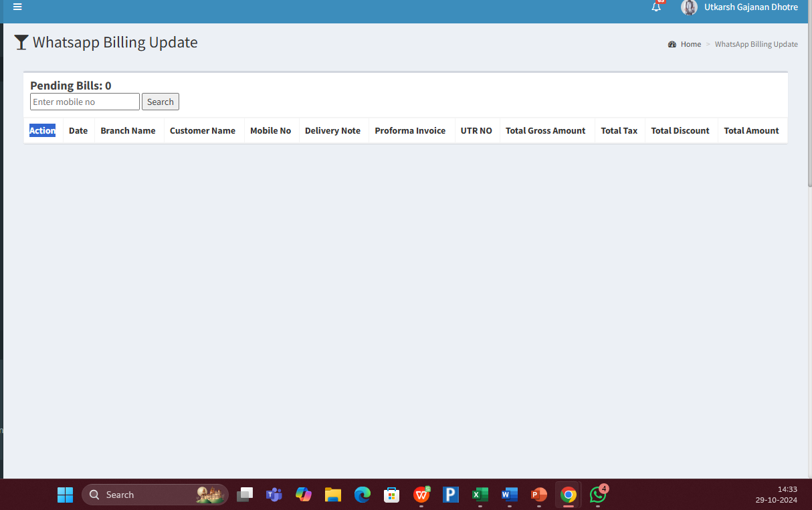Open Windows Start menu
Image resolution: width=812 pixels, height=510 pixels.
click(x=65, y=495)
